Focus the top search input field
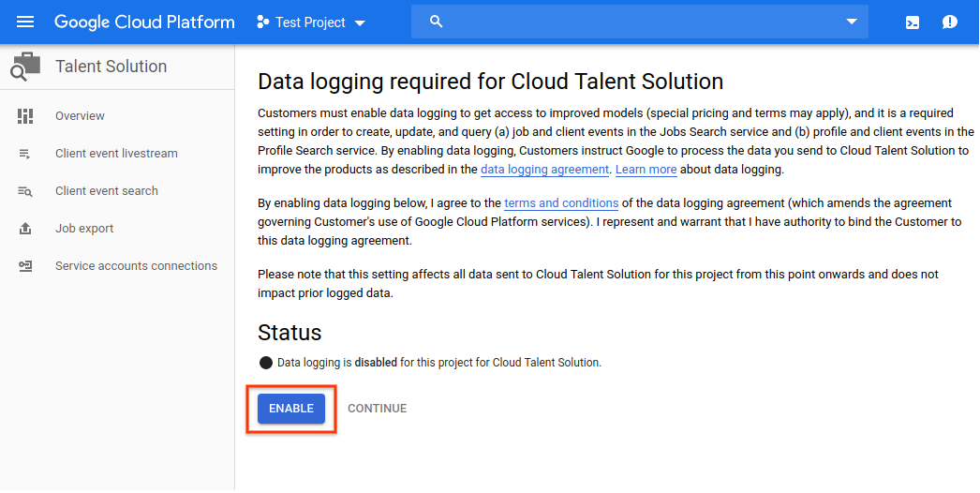 pos(637,22)
